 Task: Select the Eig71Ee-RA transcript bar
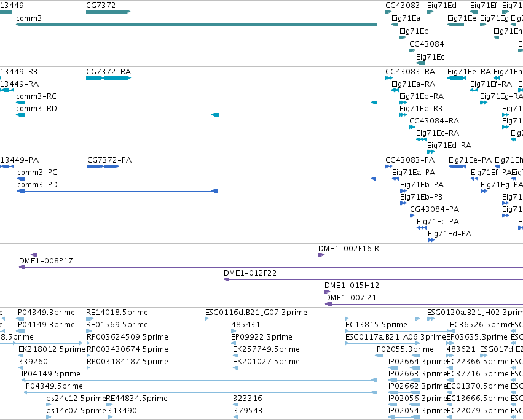point(457,78)
